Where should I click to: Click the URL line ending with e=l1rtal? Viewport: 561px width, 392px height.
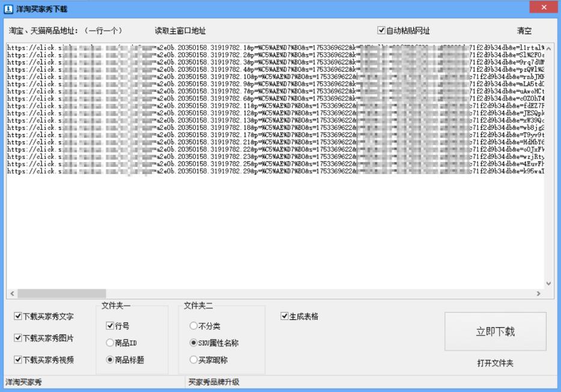tap(276, 47)
